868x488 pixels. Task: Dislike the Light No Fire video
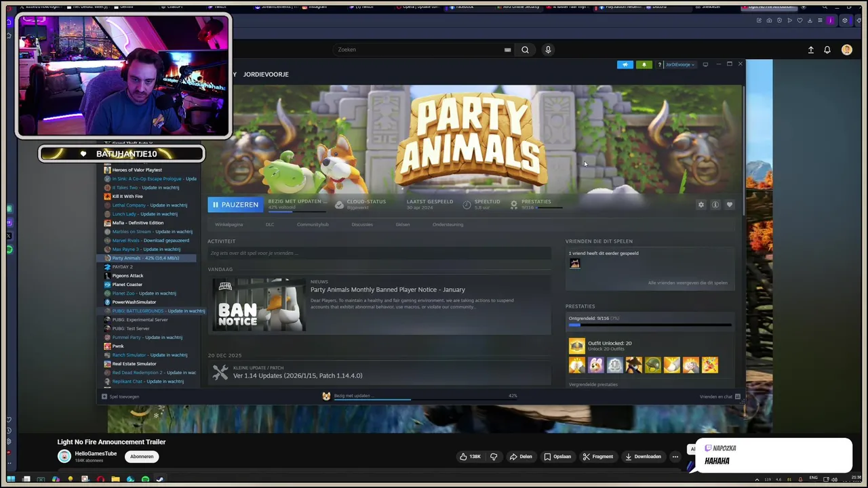pyautogui.click(x=494, y=457)
